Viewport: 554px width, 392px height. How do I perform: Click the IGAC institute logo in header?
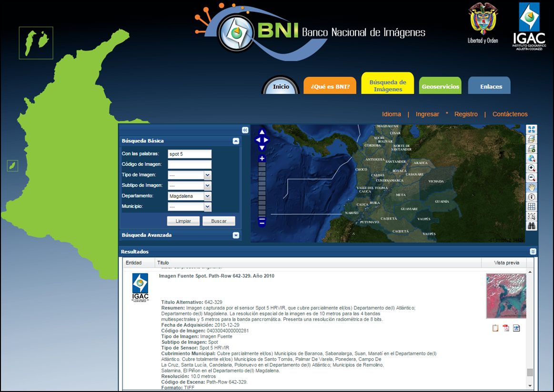(529, 26)
